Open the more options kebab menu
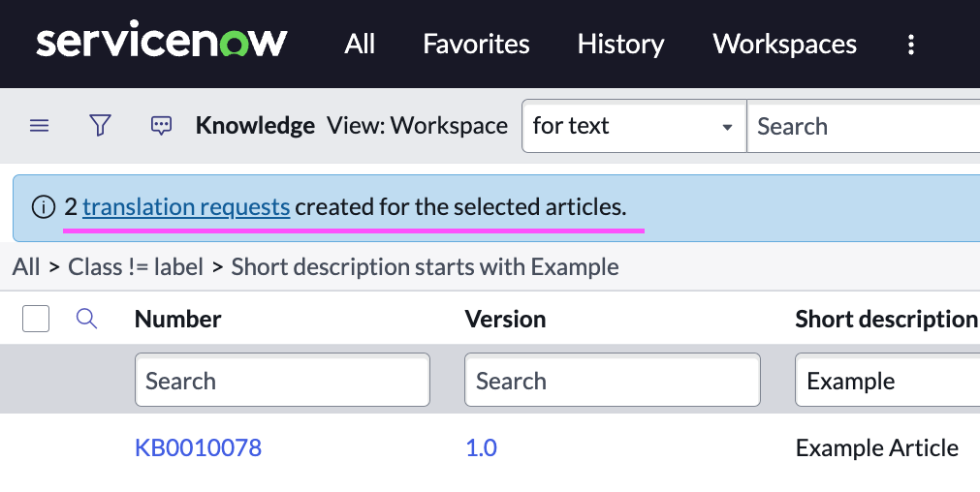The width and height of the screenshot is (980, 492). click(910, 45)
